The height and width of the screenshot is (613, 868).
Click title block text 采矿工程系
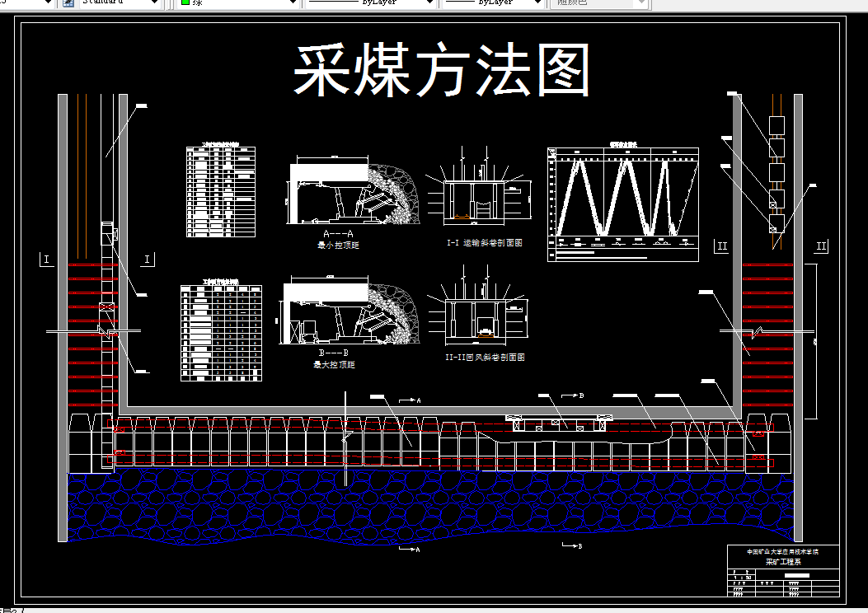[x=783, y=562]
